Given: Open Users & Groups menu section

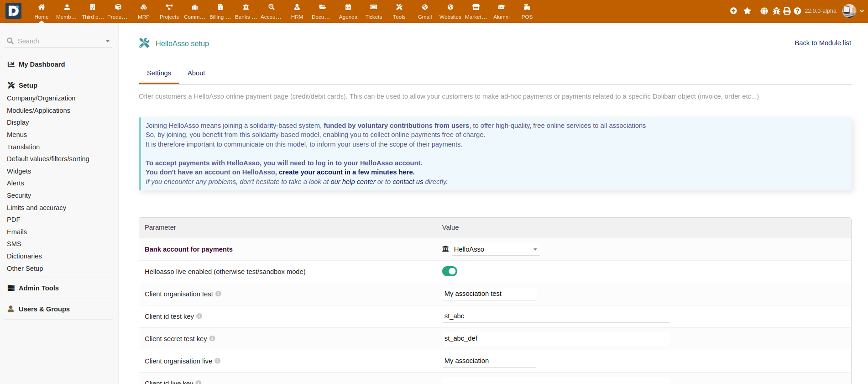Looking at the screenshot, I should pos(44,309).
